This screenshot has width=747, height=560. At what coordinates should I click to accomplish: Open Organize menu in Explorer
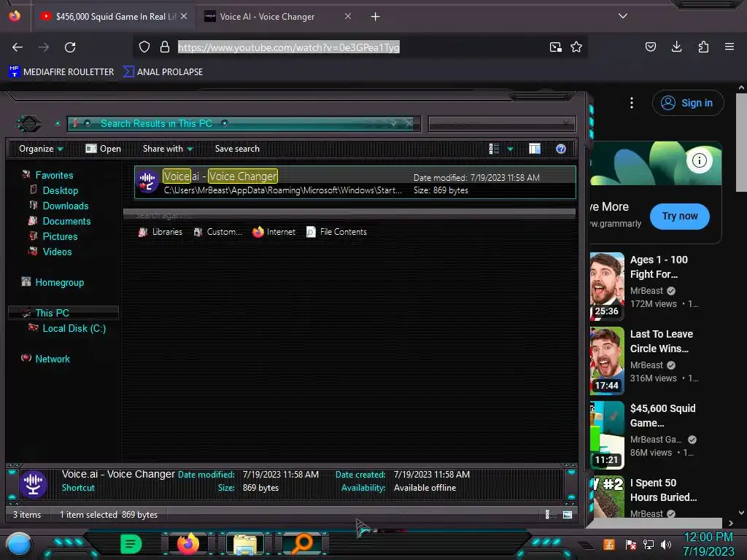(41, 149)
